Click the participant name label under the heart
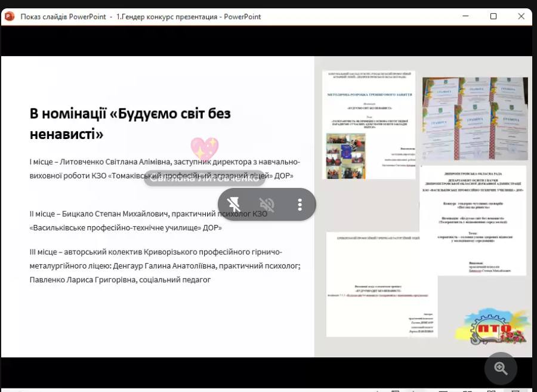The image size is (537, 392). [x=204, y=178]
